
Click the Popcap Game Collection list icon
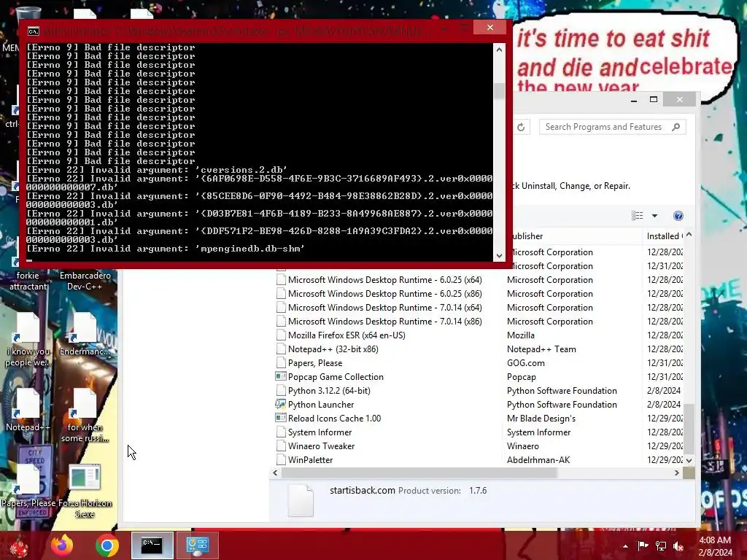pyautogui.click(x=281, y=376)
